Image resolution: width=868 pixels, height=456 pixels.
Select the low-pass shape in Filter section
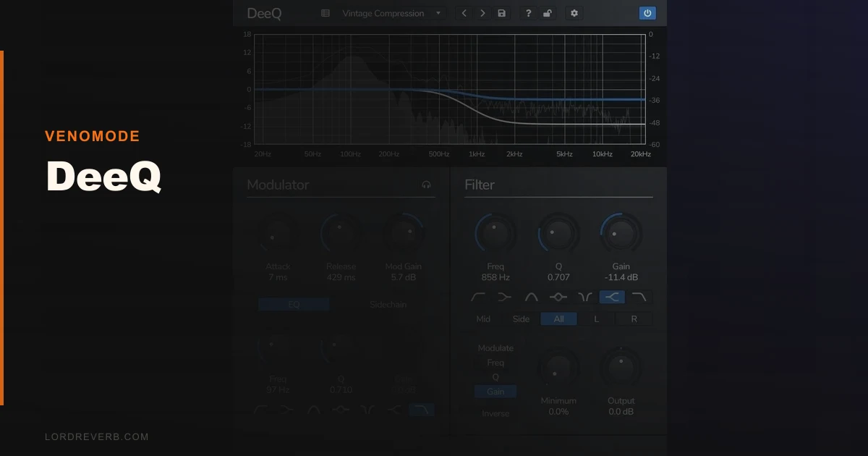(639, 297)
